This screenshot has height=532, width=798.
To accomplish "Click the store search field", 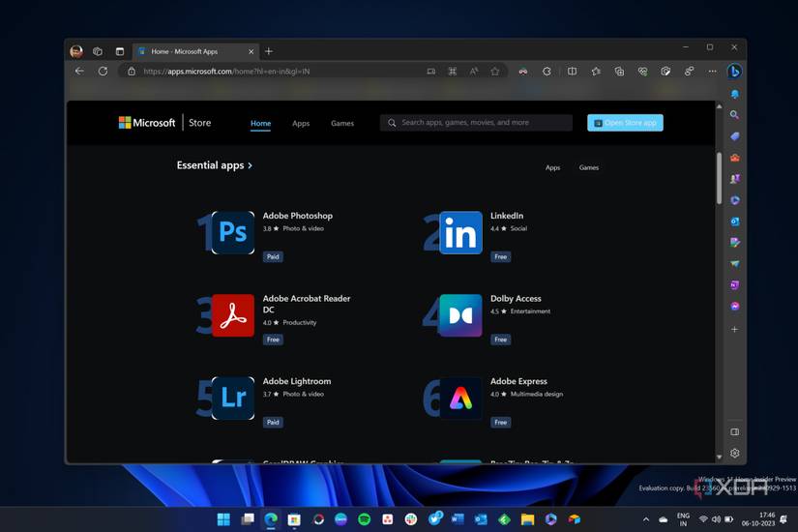I will coord(476,123).
